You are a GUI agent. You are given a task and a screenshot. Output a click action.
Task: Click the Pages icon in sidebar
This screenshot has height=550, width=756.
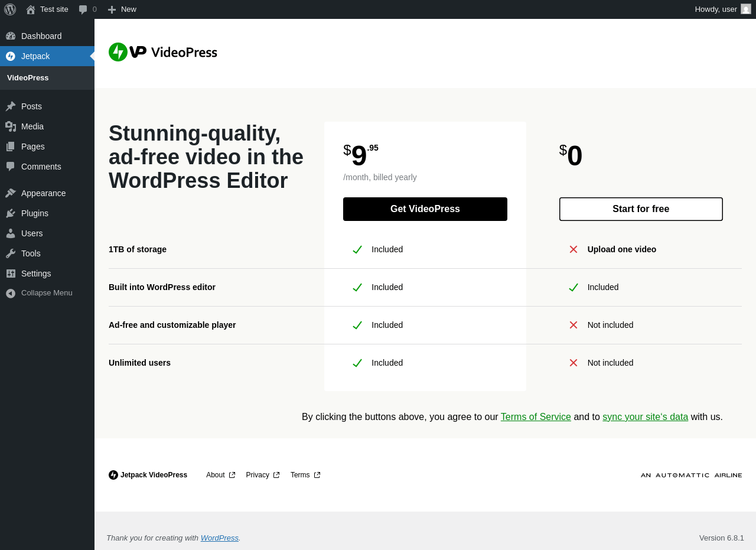click(11, 147)
